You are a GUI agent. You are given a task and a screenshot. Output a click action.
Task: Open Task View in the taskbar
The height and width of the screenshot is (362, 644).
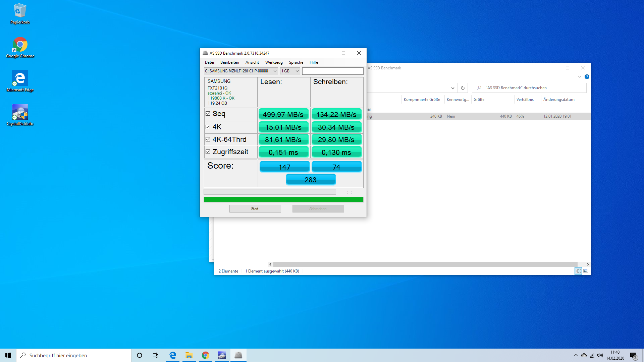156,355
